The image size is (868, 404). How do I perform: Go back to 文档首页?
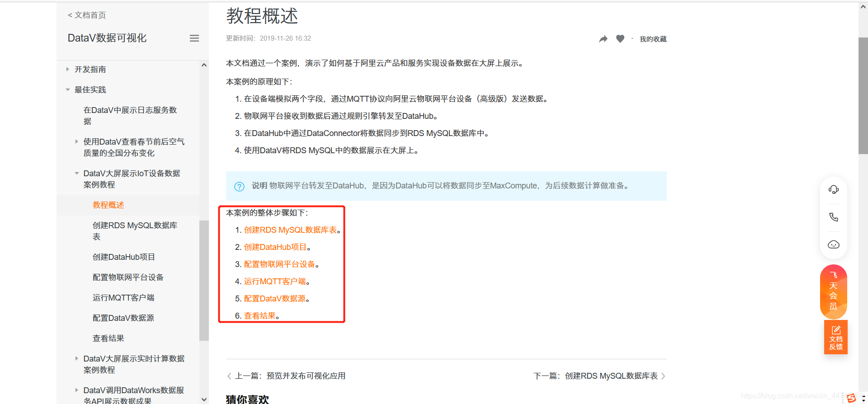(x=87, y=15)
